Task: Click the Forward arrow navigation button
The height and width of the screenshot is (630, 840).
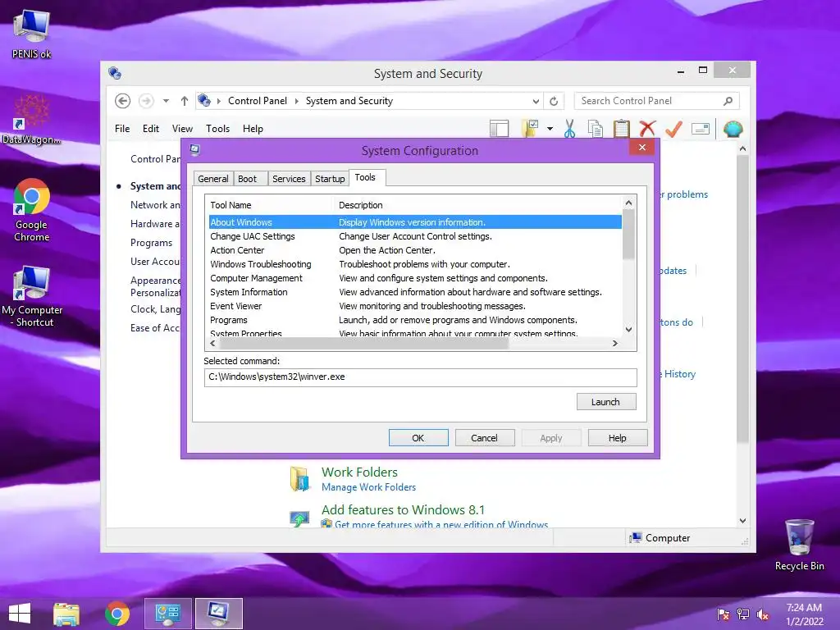Action: [x=146, y=101]
